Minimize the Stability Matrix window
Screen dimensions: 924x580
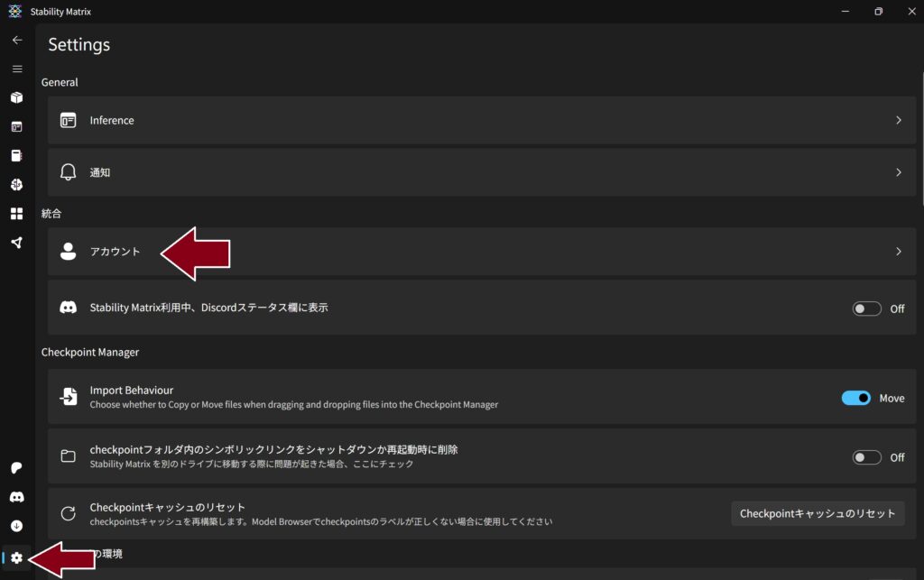coord(845,11)
